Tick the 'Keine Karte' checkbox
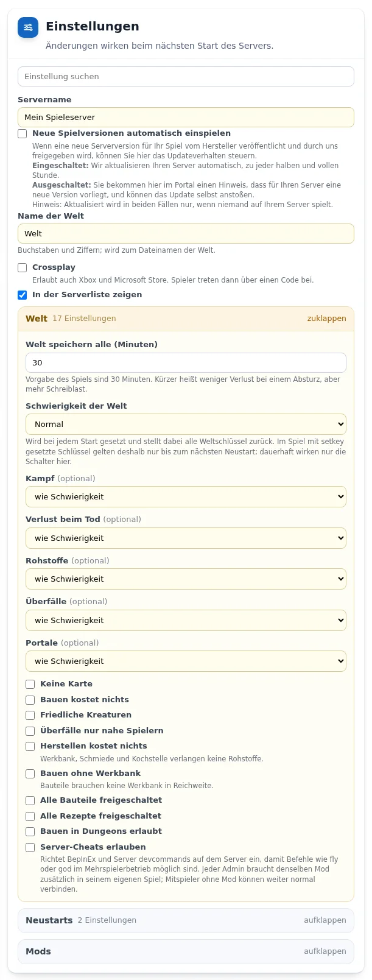The image size is (372, 980). coord(30,684)
